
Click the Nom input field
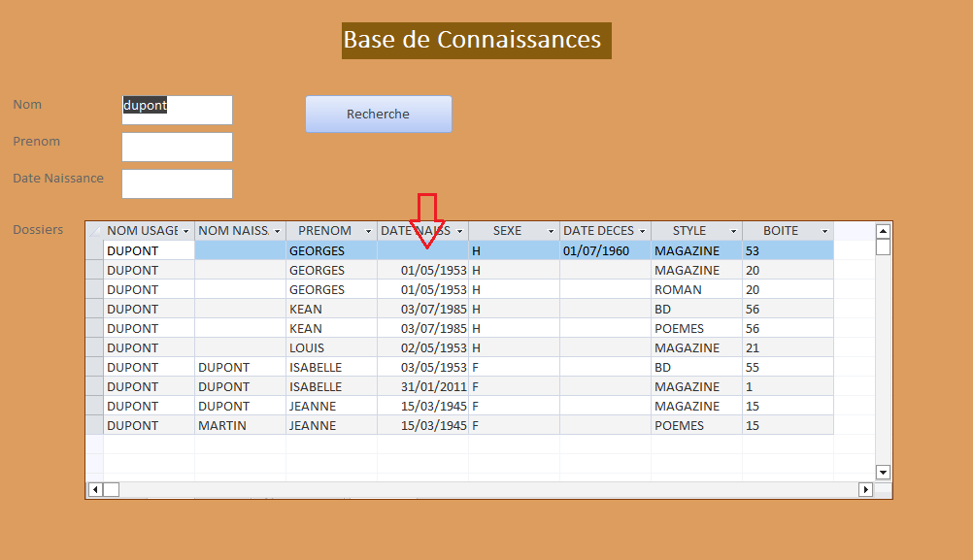[177, 110]
